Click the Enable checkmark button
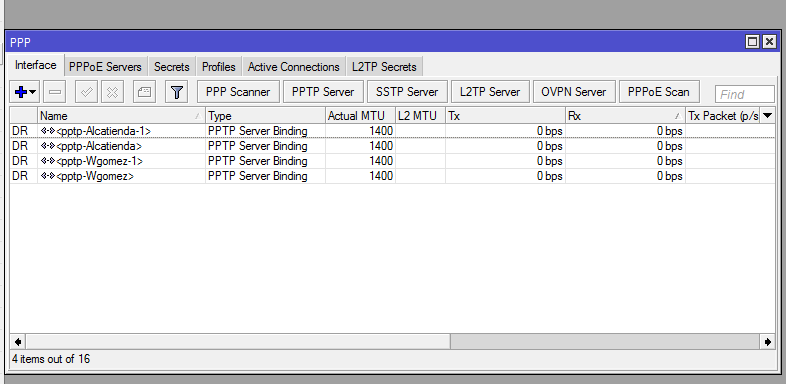This screenshot has width=786, height=384. coord(87,92)
